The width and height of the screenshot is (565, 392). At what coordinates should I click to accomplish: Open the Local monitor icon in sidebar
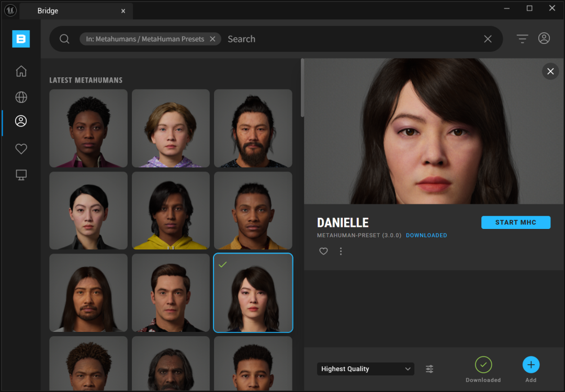(21, 175)
